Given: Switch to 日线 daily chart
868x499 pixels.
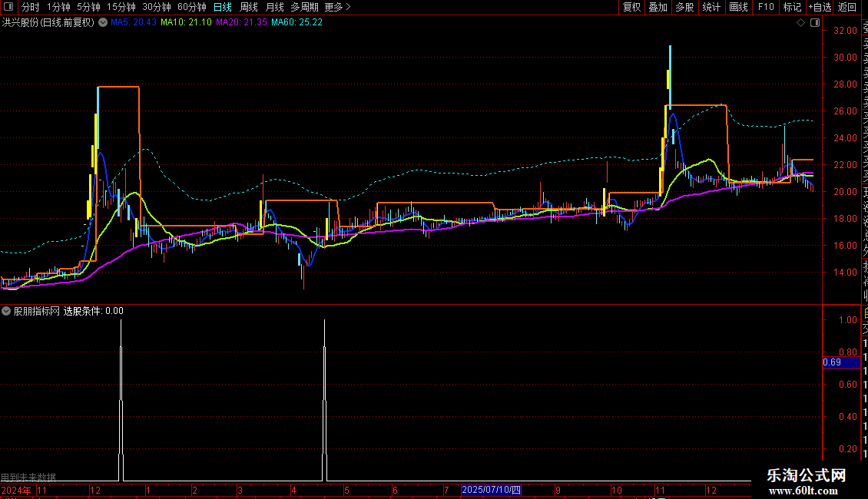Looking at the screenshot, I should tap(223, 7).
